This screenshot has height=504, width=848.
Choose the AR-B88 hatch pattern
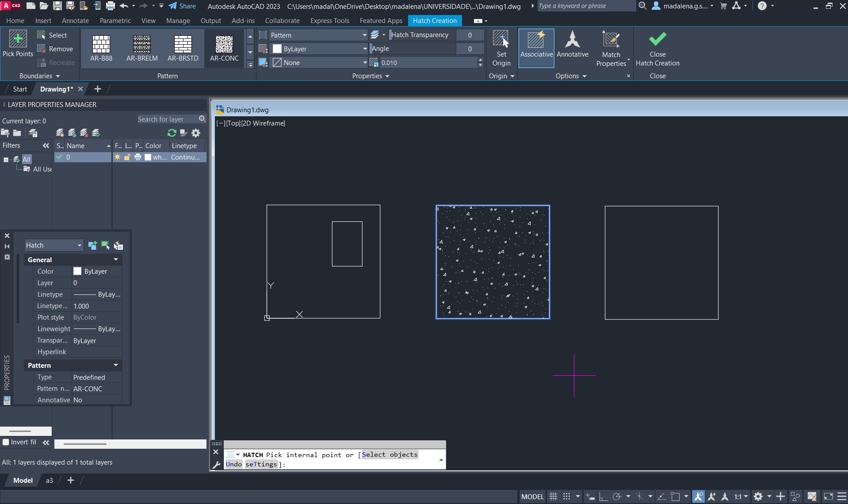click(101, 48)
